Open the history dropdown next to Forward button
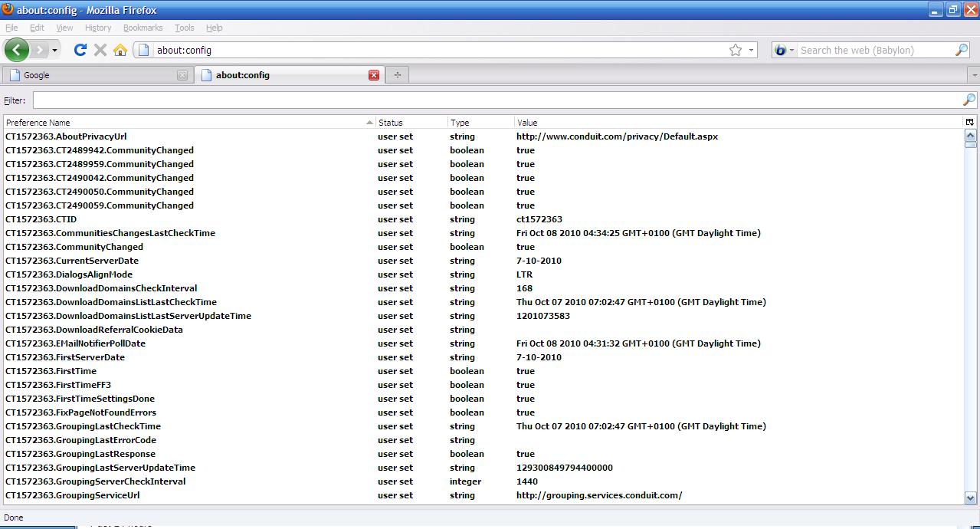The width and height of the screenshot is (980, 529). click(x=54, y=51)
